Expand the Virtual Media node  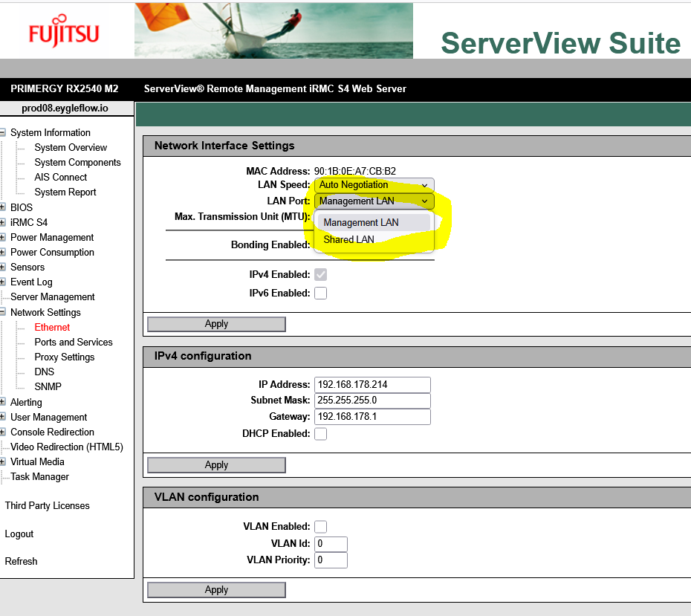(x=3, y=461)
